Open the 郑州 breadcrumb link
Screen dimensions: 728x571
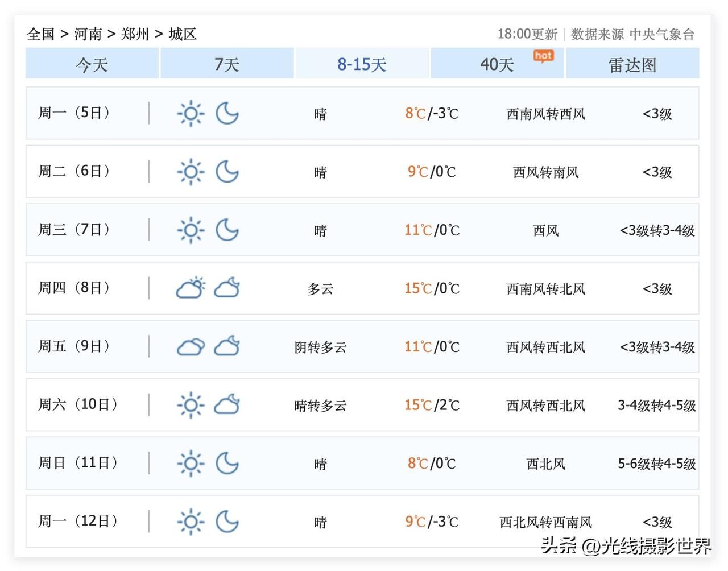coord(135,34)
